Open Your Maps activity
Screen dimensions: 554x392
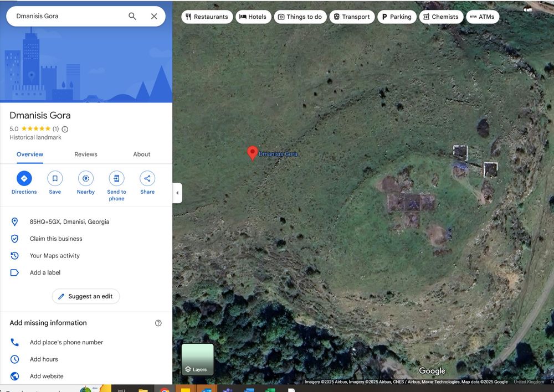click(x=54, y=256)
